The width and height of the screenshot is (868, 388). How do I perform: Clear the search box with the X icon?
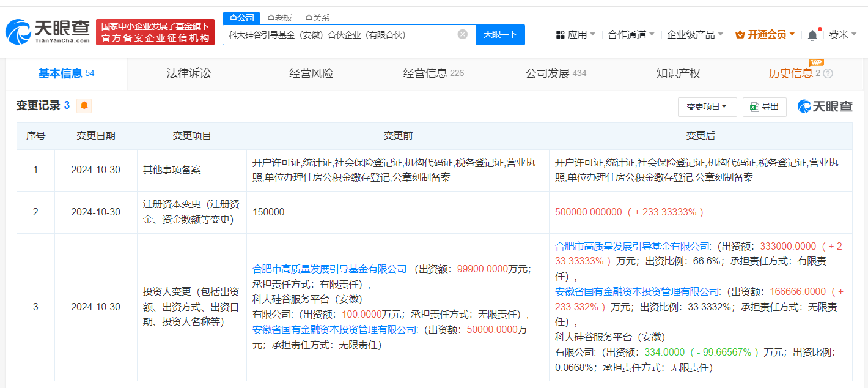(x=463, y=34)
